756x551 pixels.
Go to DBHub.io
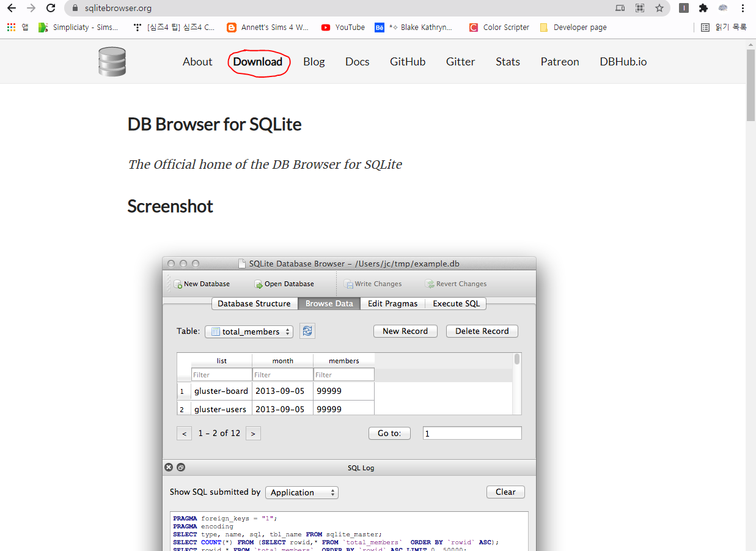pyautogui.click(x=623, y=62)
